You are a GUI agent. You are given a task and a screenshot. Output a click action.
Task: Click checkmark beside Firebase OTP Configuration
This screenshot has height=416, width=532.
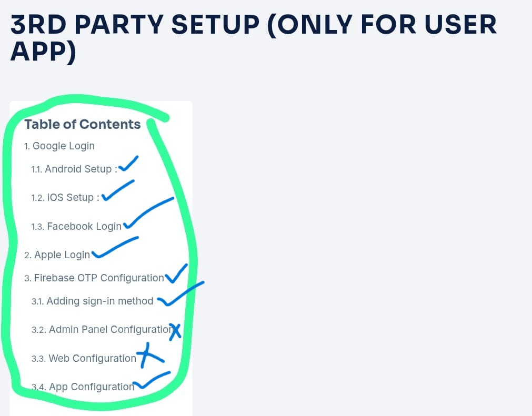tap(176, 273)
